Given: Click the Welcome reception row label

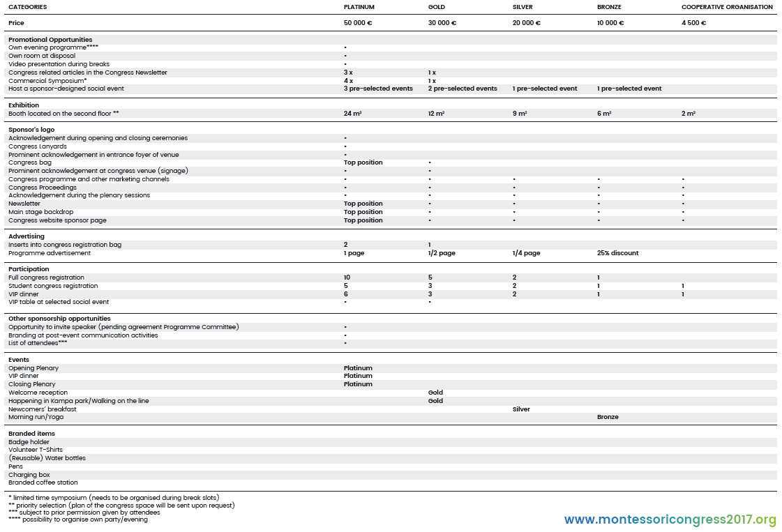Looking at the screenshot, I should 38,393.
